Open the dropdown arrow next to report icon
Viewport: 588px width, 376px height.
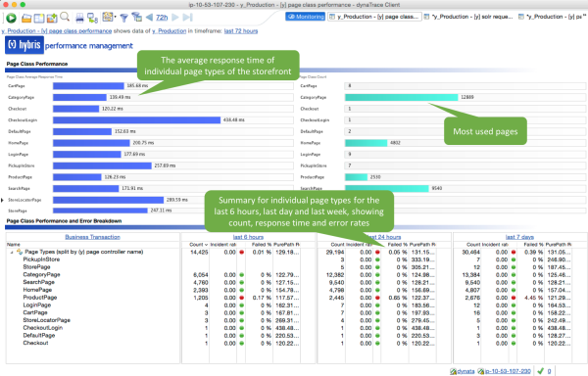click(x=115, y=18)
